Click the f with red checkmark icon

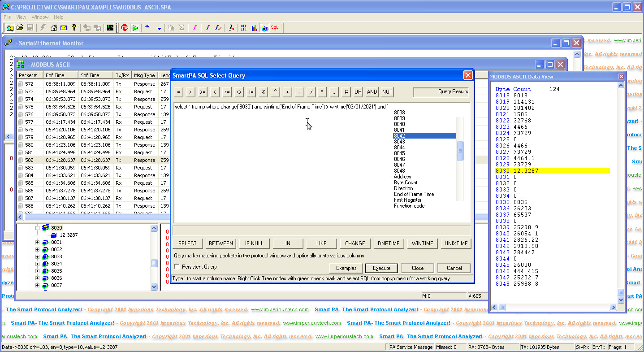(x=218, y=28)
